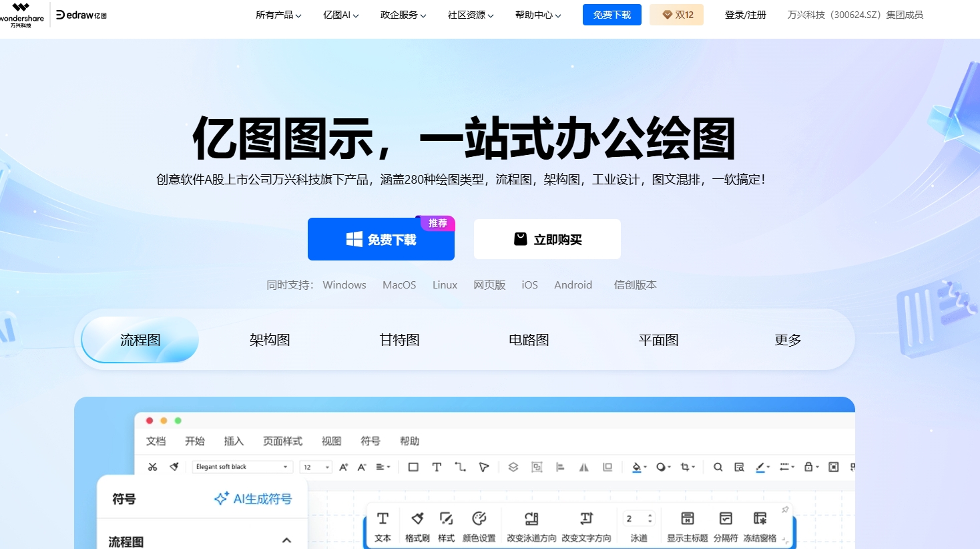Open the Elegant soft black font dropdown
The height and width of the screenshot is (549, 980).
tap(242, 467)
